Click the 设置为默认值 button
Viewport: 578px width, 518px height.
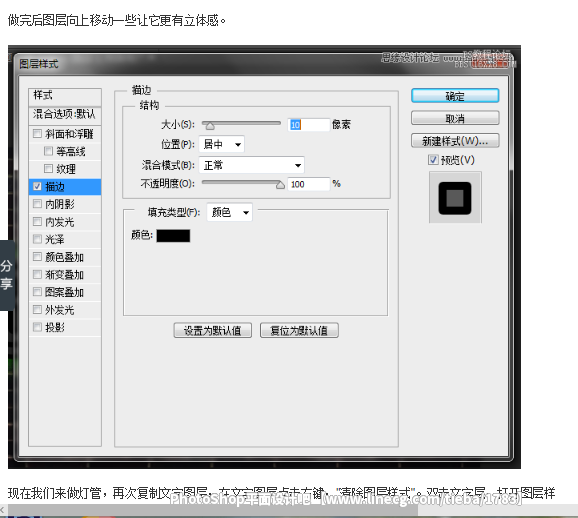[x=213, y=330]
